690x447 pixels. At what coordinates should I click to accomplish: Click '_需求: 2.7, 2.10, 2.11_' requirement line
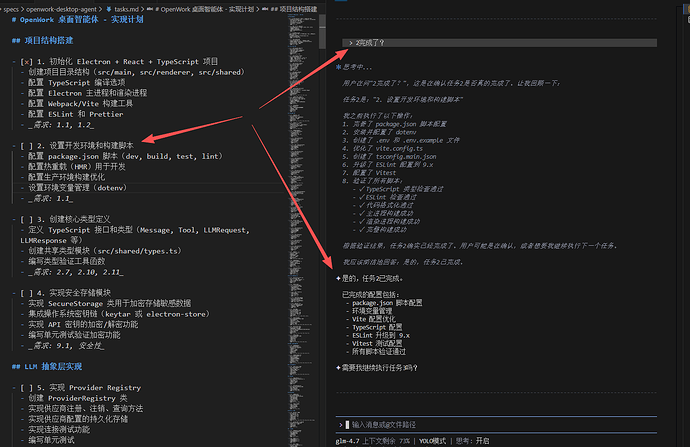point(76,272)
